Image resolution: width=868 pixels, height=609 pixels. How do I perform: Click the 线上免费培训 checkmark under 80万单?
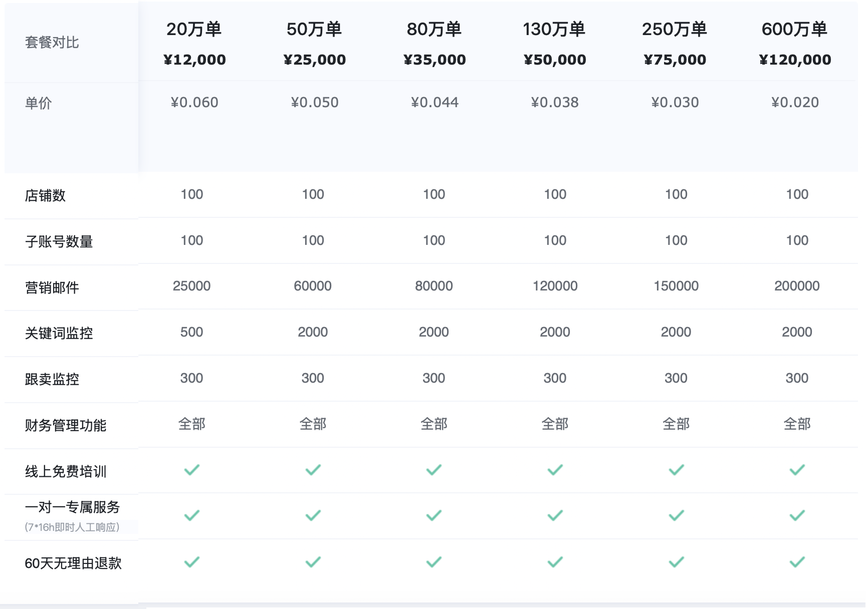tap(434, 470)
